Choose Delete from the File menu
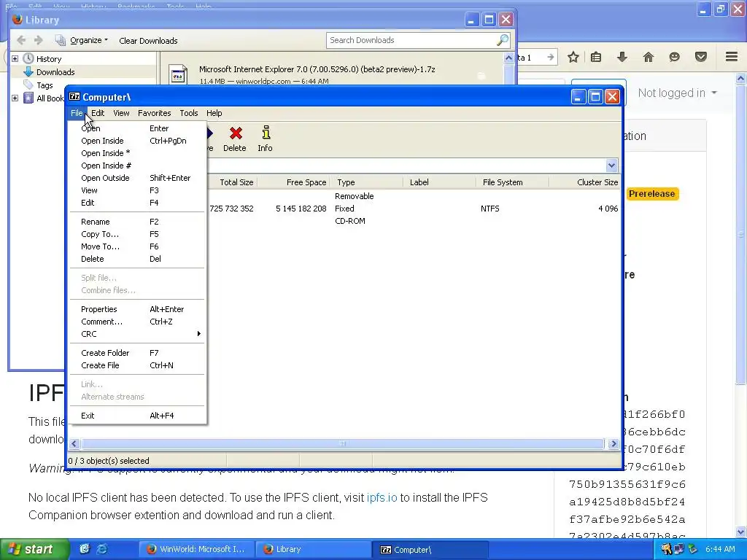This screenshot has width=747, height=560. (x=137, y=259)
